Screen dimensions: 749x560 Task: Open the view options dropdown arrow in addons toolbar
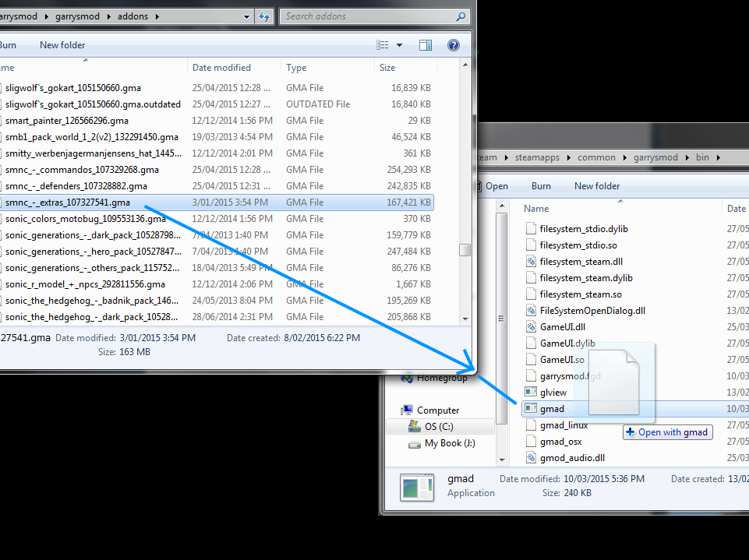tap(399, 45)
